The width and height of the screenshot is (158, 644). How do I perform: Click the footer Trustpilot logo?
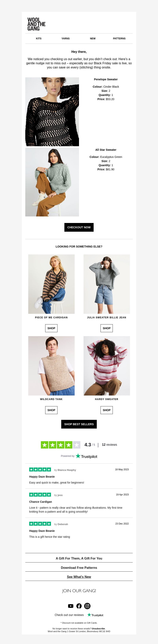(95, 615)
